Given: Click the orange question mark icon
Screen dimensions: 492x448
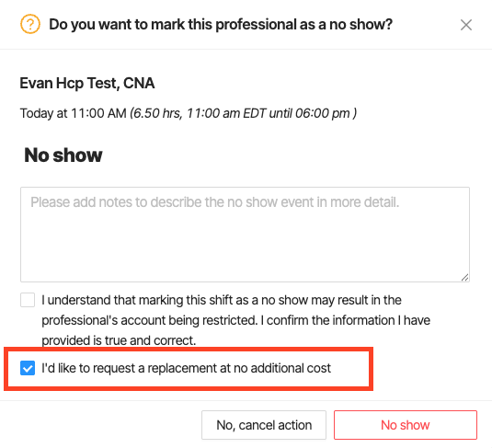Looking at the screenshot, I should point(30,24).
